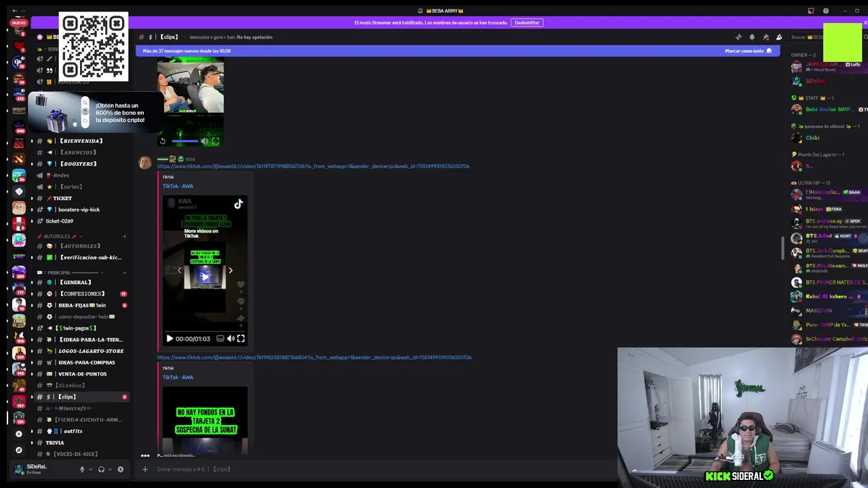Mute microphone in user panel
868x488 pixels.
click(x=82, y=469)
